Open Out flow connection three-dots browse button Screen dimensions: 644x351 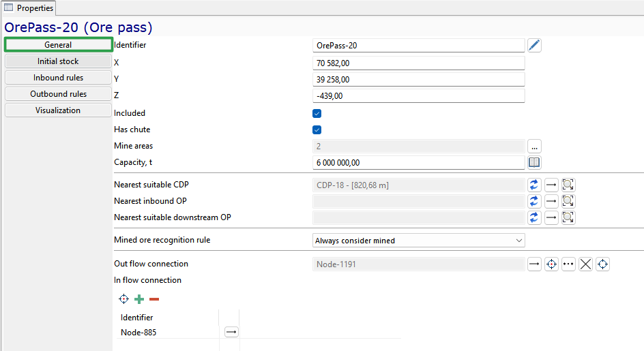[568, 264]
